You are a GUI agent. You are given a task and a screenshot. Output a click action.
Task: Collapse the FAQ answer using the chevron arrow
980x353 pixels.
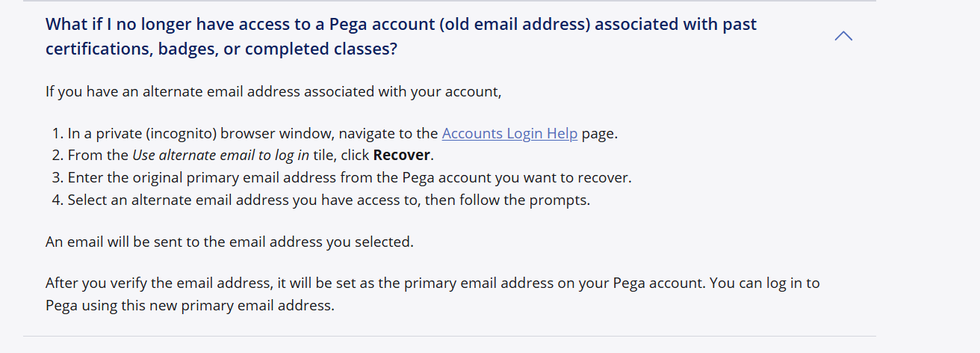click(x=843, y=36)
